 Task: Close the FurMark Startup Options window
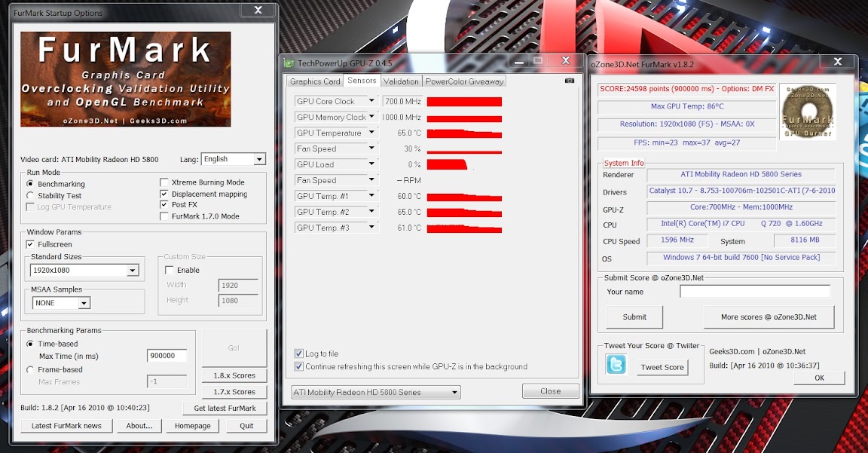[258, 10]
